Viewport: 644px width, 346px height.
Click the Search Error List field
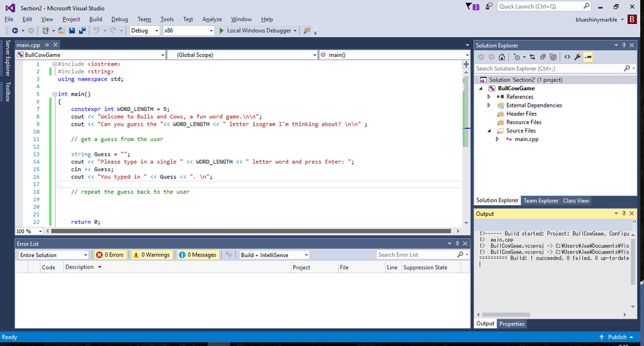(x=423, y=255)
